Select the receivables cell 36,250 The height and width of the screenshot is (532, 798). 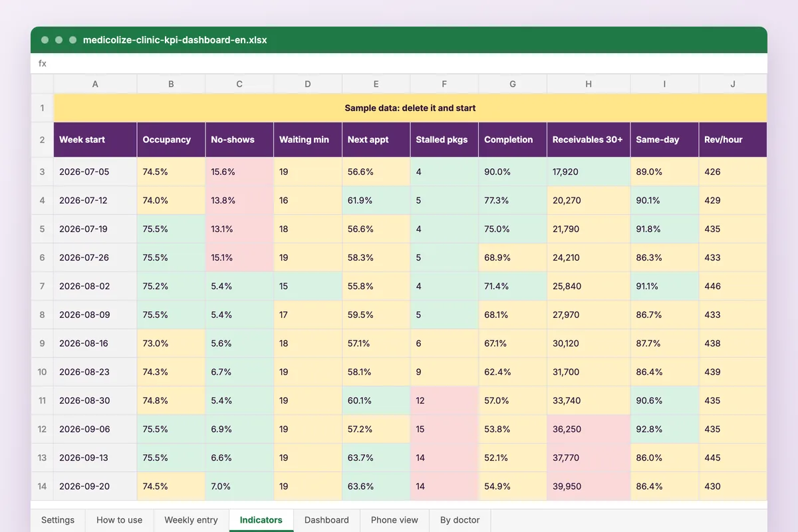coord(589,429)
